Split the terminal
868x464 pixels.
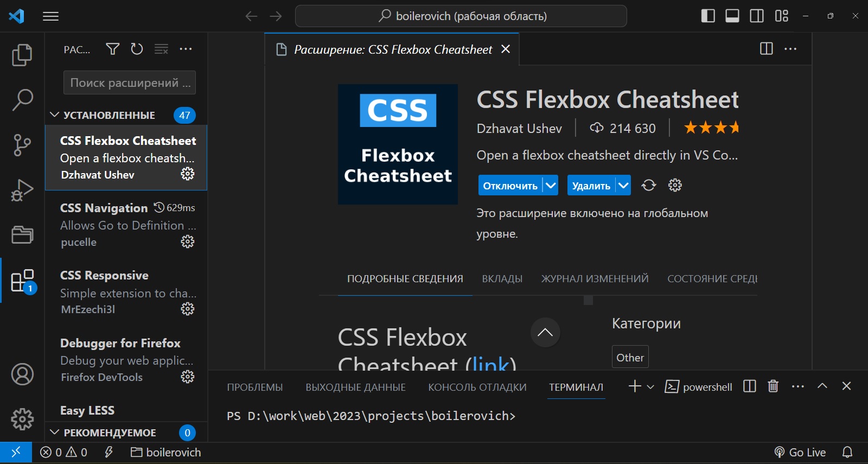tap(750, 386)
